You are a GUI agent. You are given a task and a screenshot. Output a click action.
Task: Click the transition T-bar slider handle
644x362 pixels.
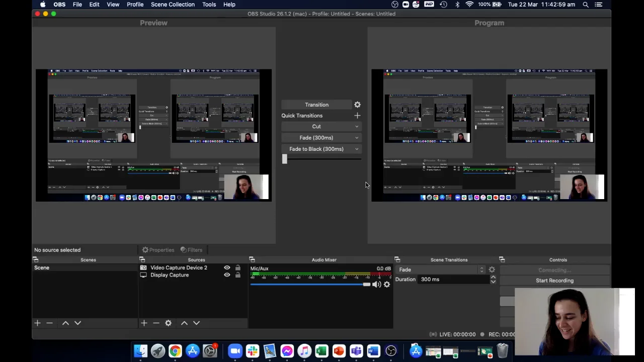point(284,159)
